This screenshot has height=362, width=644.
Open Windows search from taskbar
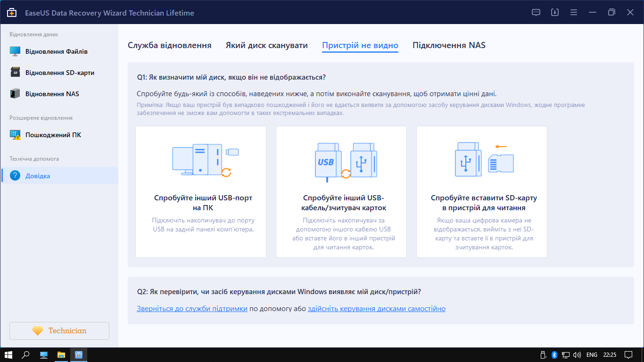26,354
